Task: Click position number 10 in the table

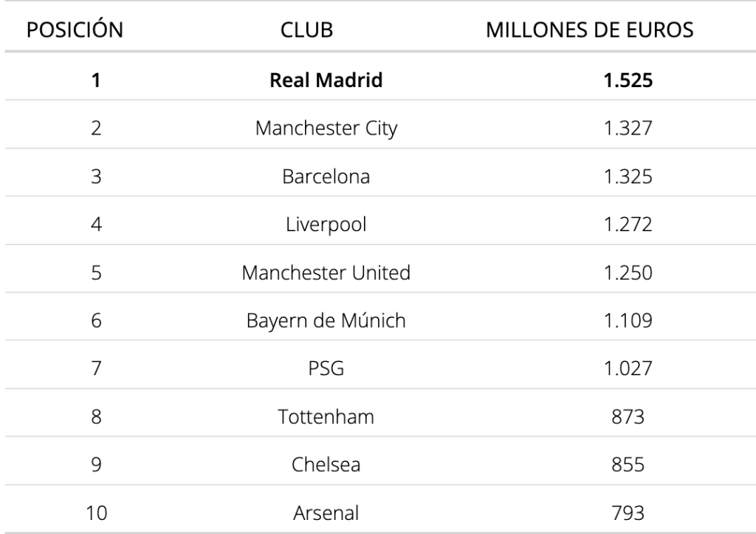Action: [97, 513]
